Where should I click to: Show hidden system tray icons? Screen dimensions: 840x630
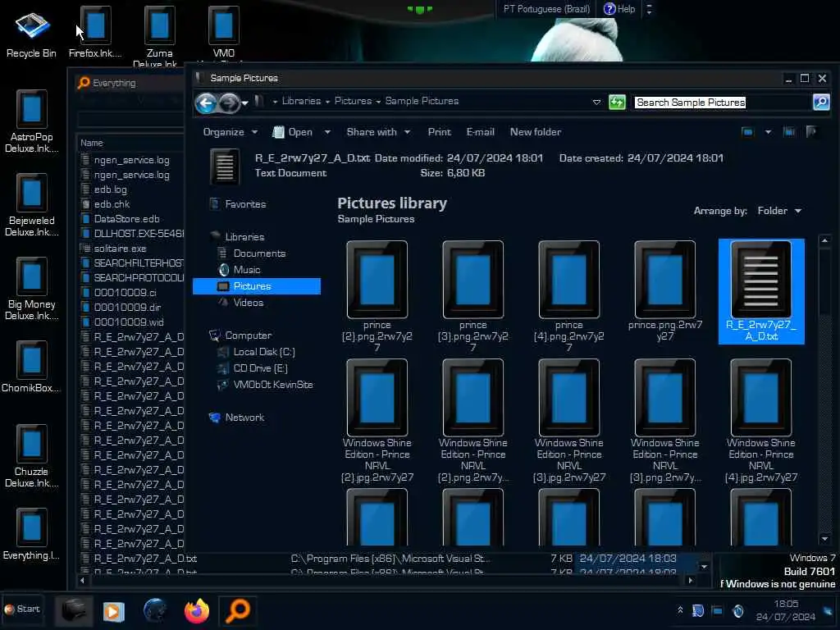pyautogui.click(x=680, y=610)
